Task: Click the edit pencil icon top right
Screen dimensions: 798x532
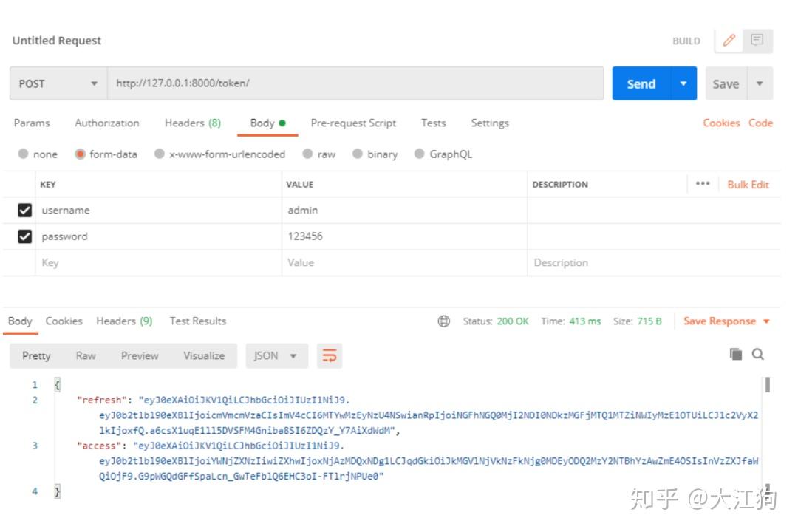Action: [730, 40]
